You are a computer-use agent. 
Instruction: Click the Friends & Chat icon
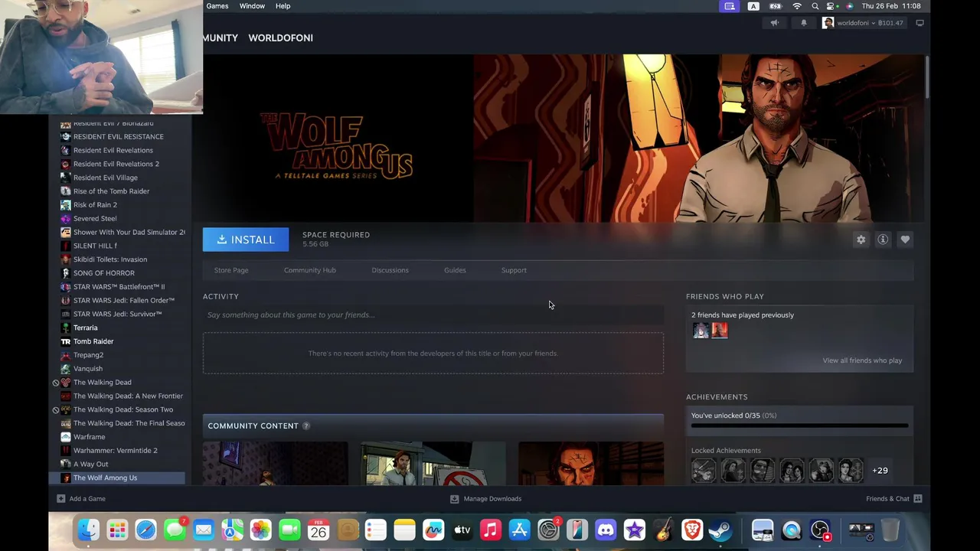point(917,498)
